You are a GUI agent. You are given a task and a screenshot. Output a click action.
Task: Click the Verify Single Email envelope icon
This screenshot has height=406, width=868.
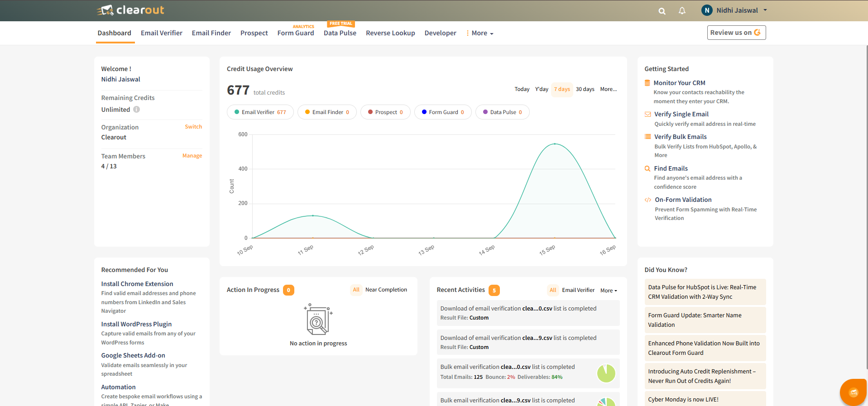click(648, 114)
